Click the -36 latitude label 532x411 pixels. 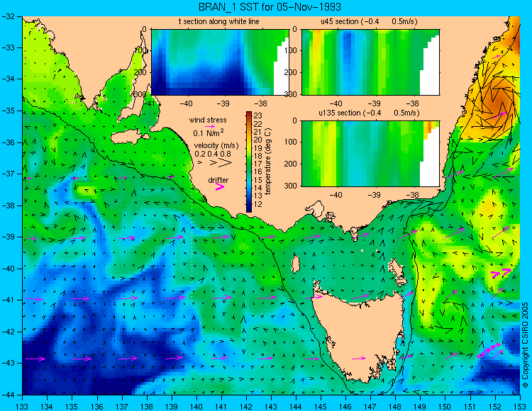point(9,142)
